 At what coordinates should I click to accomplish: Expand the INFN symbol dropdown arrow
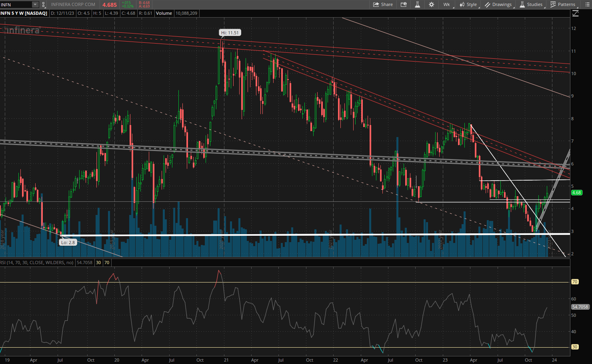(35, 5)
